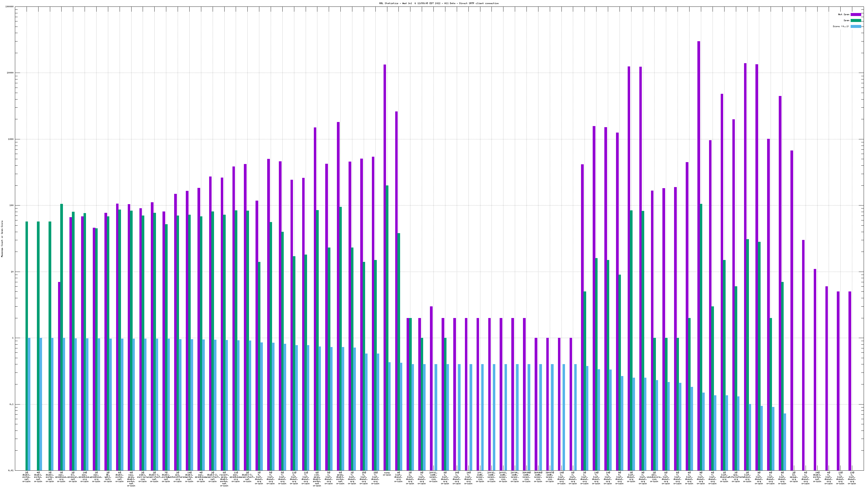This screenshot has height=488, width=868.
Task: Click the green Spam legend swatch
Action: [x=856, y=21]
